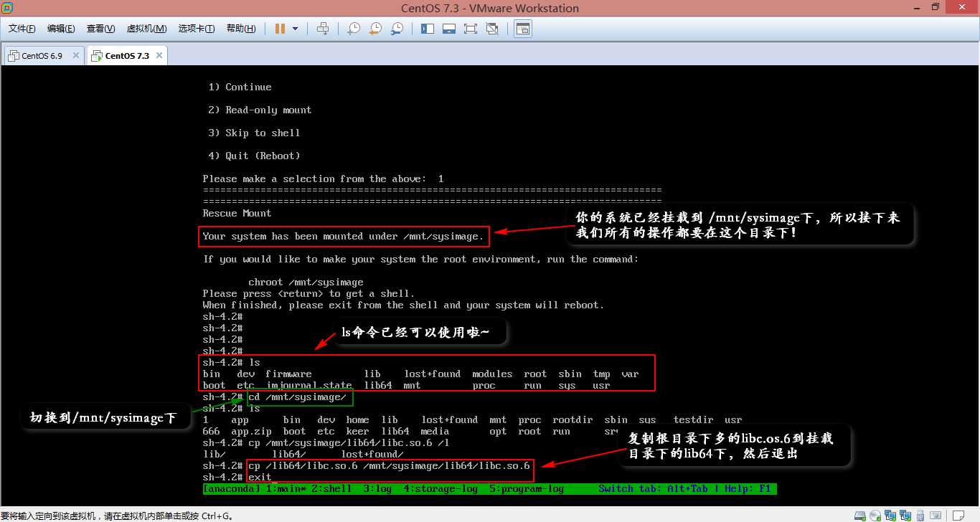The height and width of the screenshot is (522, 980).
Task: Click the '1) Continue' line
Action: 240,87
